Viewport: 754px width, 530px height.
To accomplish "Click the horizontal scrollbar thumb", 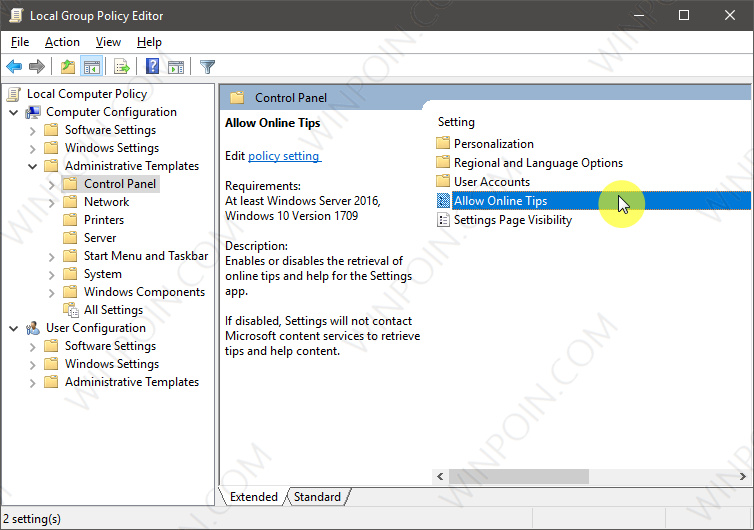I will (519, 476).
